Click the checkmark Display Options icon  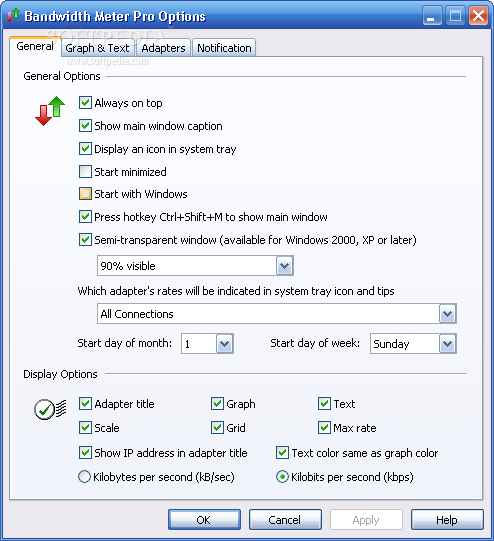(x=50, y=409)
